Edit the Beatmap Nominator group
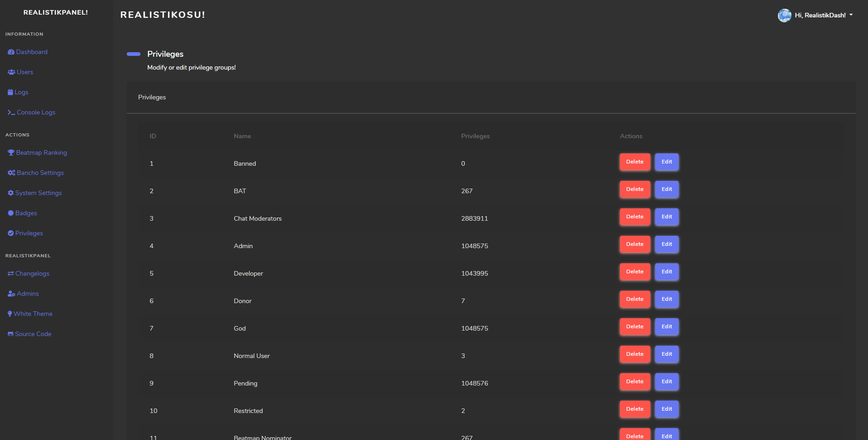Viewport: 868px width, 440px height. [667, 435]
